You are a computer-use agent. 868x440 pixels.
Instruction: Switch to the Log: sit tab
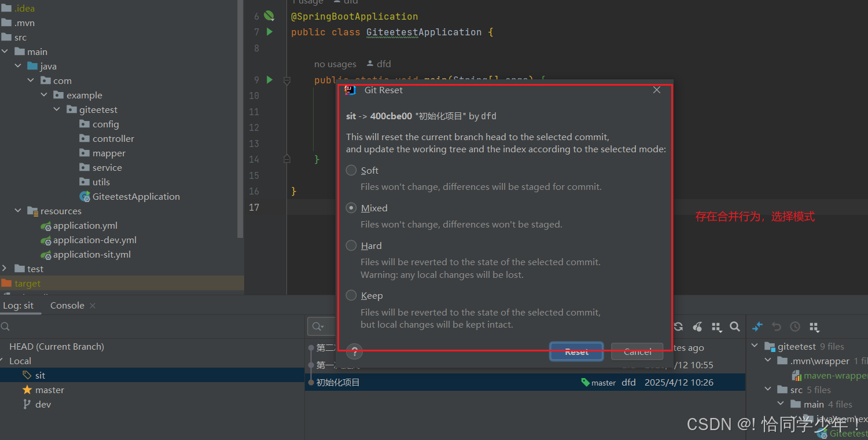[19, 305]
